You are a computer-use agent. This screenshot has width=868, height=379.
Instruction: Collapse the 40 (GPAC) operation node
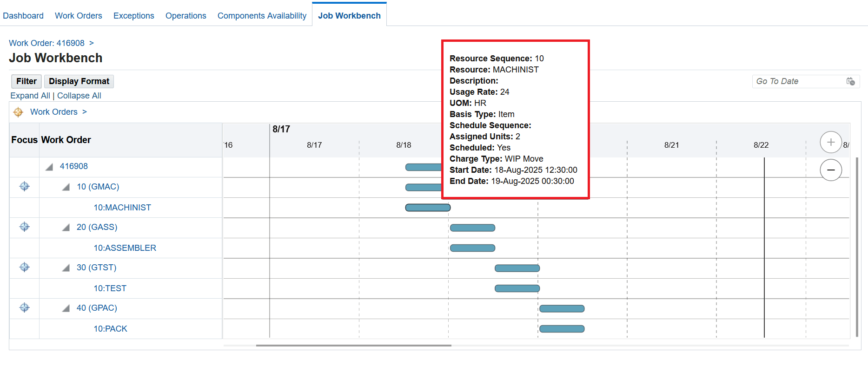tap(66, 308)
